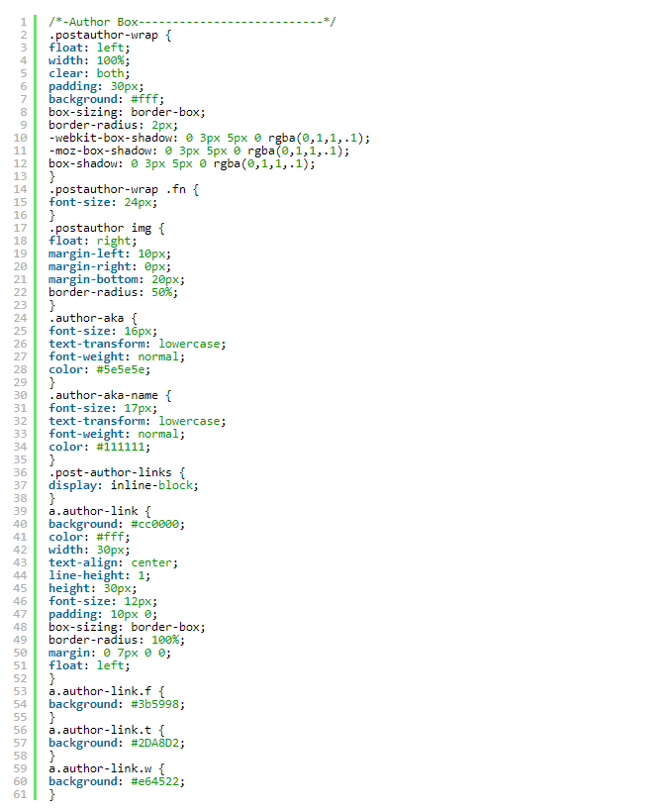Click the 'background: #cc0000;' line

117,524
